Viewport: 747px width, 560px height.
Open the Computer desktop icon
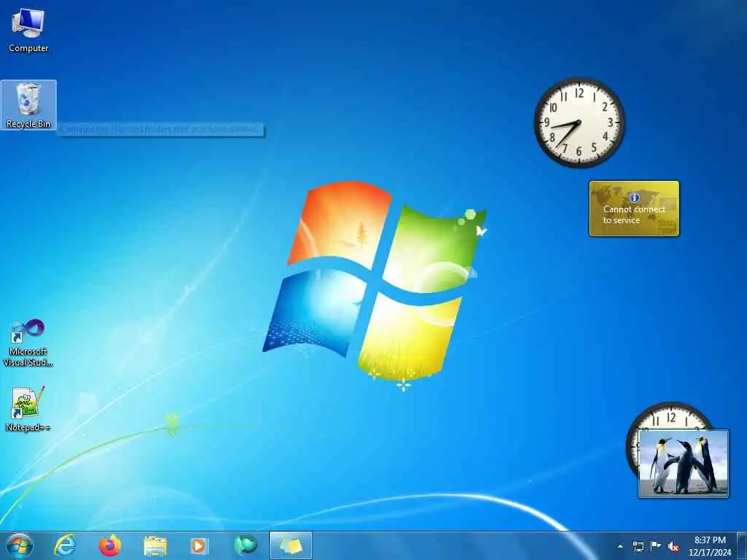(x=28, y=31)
